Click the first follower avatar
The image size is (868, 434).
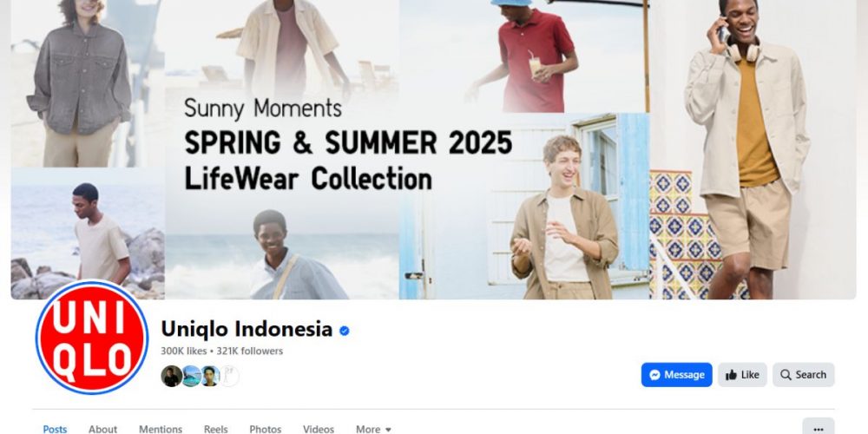point(171,376)
